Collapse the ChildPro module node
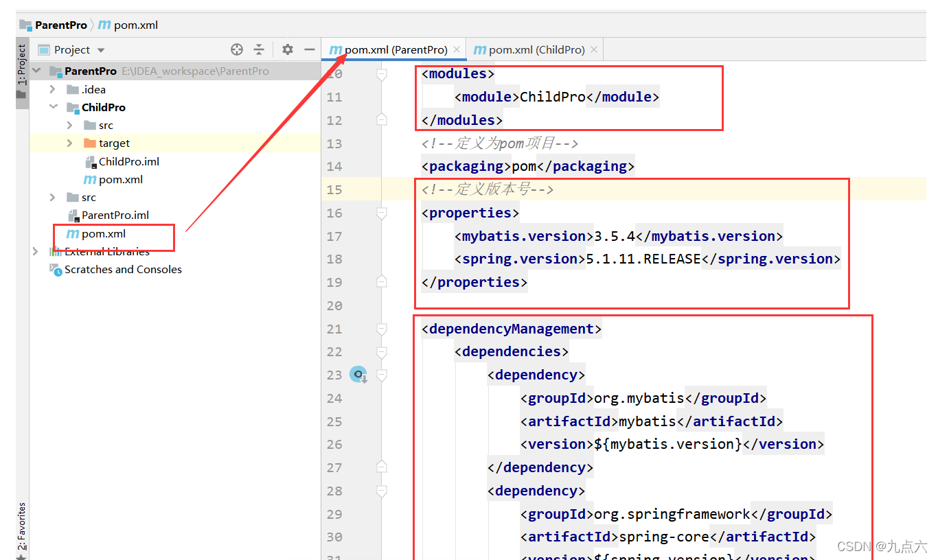The height and width of the screenshot is (560, 938). point(53,107)
